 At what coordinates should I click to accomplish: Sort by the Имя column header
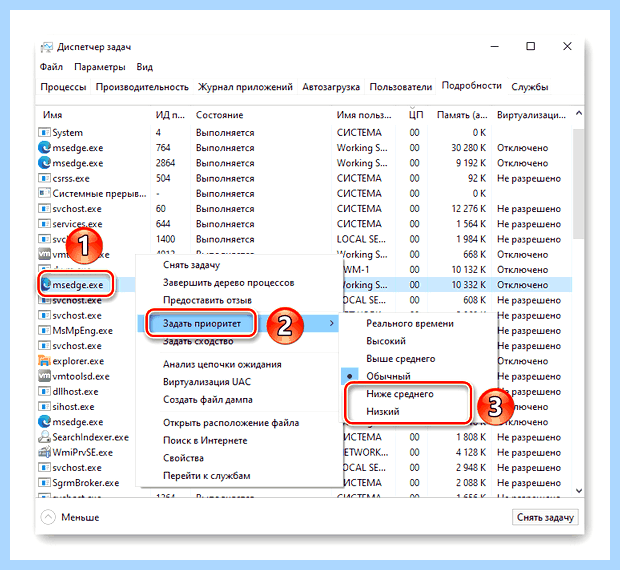pos(53,115)
